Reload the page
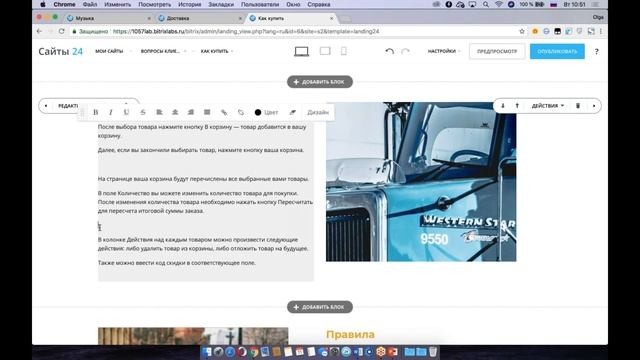 point(62,31)
